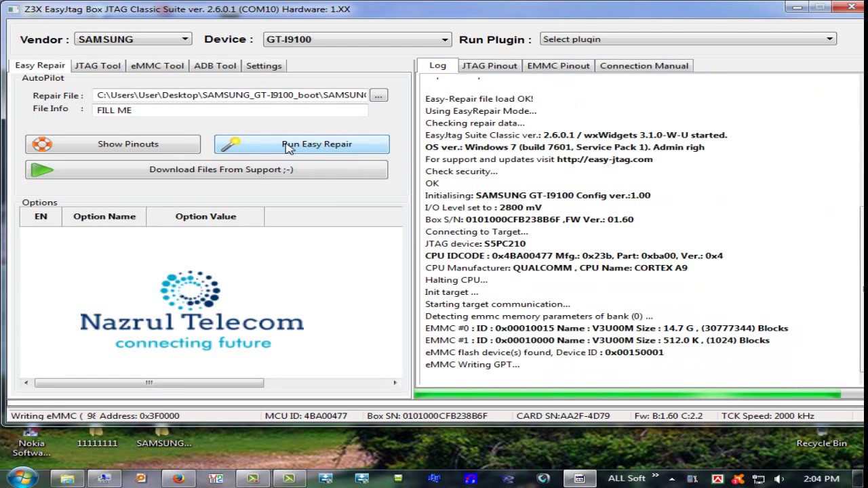Click the options scrollbar right arrow
This screenshot has height=488, width=868.
[x=395, y=382]
